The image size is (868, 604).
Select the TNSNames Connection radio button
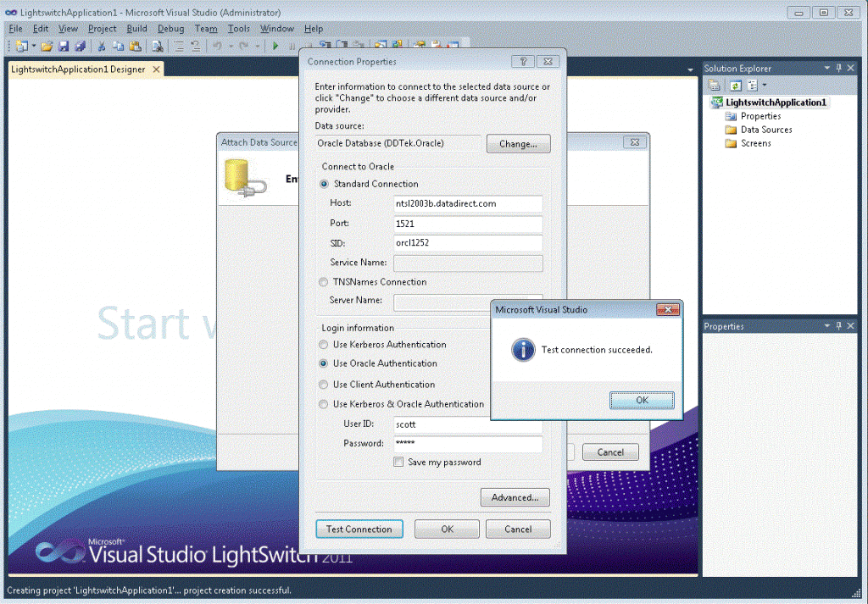tap(323, 282)
